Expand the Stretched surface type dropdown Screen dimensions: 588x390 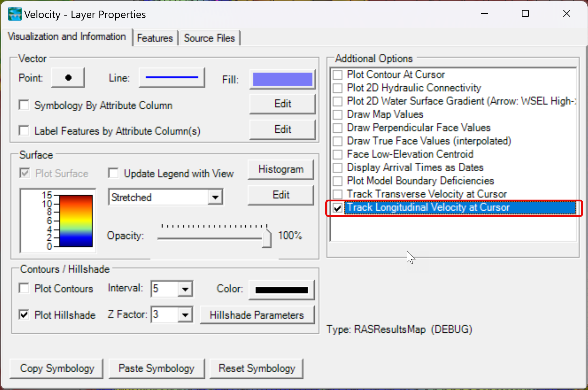215,197
